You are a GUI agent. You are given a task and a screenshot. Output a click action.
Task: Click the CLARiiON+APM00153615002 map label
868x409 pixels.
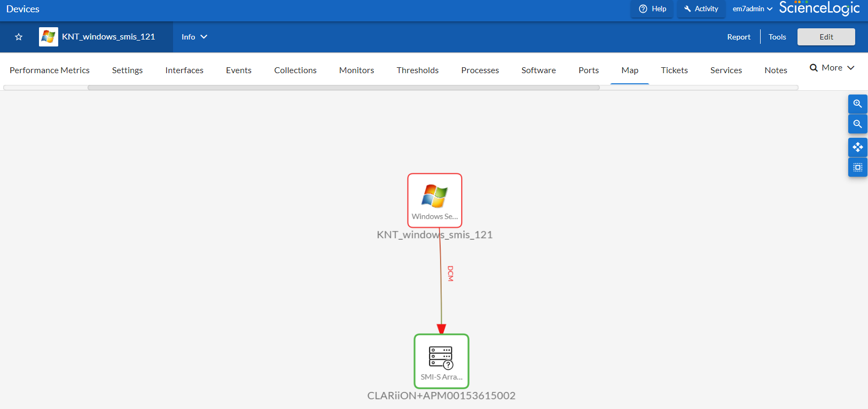tap(441, 396)
